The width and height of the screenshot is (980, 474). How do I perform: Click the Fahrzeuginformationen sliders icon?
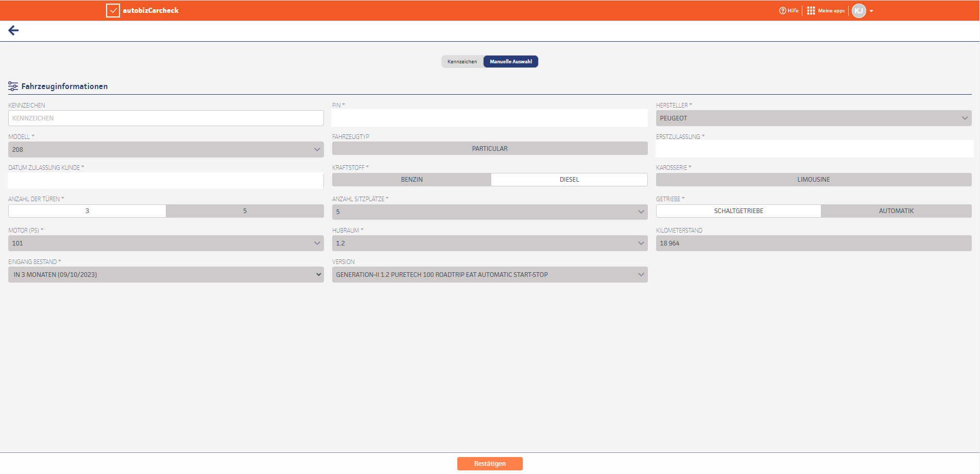tap(13, 86)
